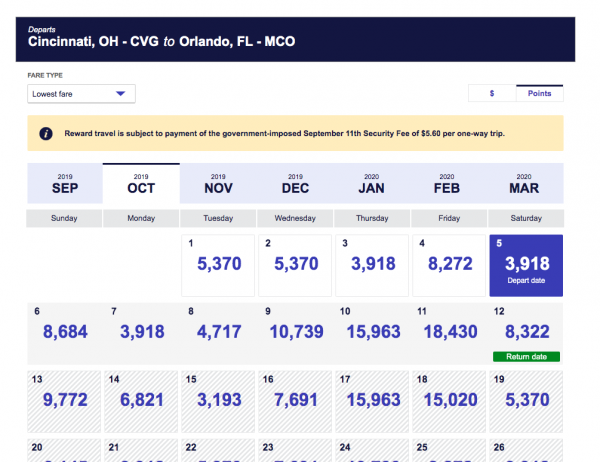The height and width of the screenshot is (462, 600).
Task: Open the Lowest fare dropdown
Action: pos(80,94)
